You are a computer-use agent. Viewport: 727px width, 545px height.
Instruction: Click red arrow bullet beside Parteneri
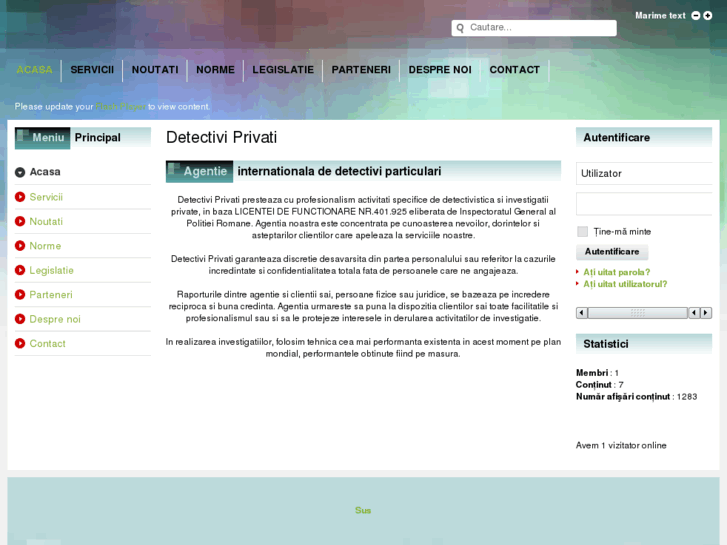tap(20, 295)
